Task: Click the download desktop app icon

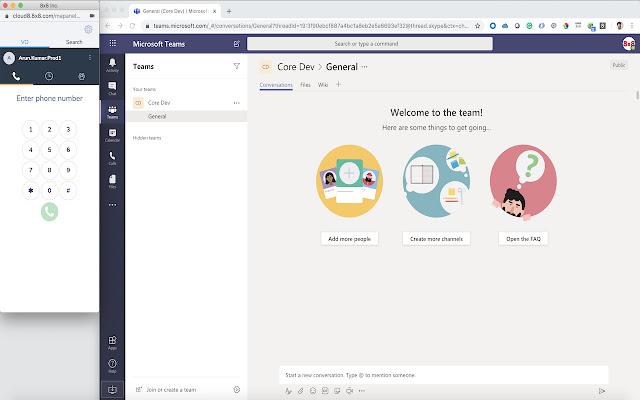Action: (x=112, y=389)
